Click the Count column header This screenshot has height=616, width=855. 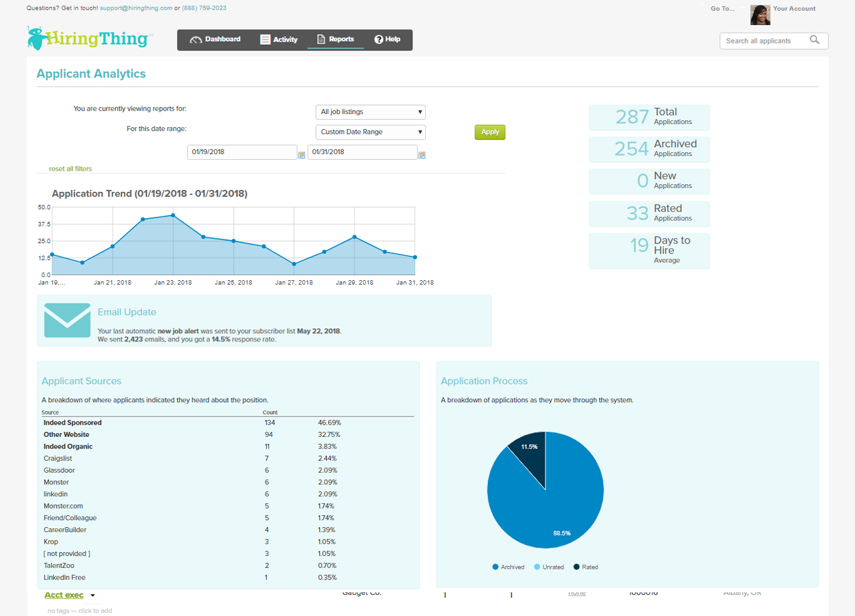point(270,413)
